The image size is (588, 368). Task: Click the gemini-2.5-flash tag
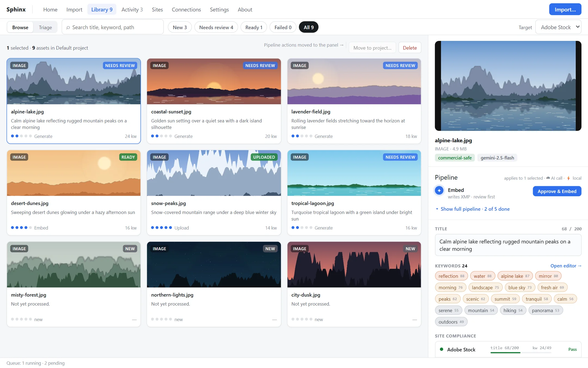(x=497, y=158)
